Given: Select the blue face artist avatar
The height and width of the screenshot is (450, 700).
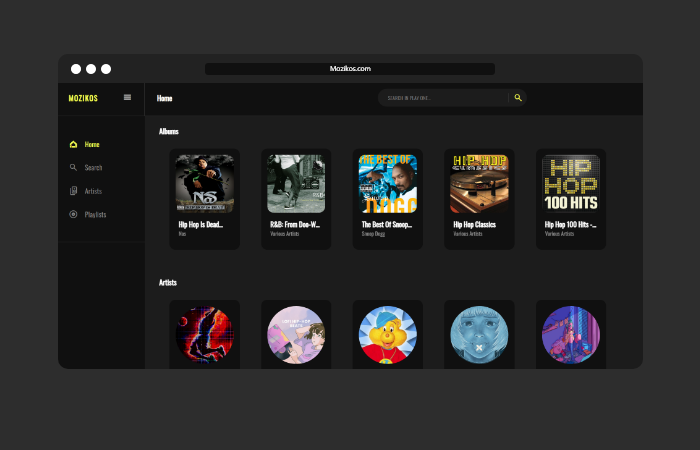Looking at the screenshot, I should click(479, 335).
